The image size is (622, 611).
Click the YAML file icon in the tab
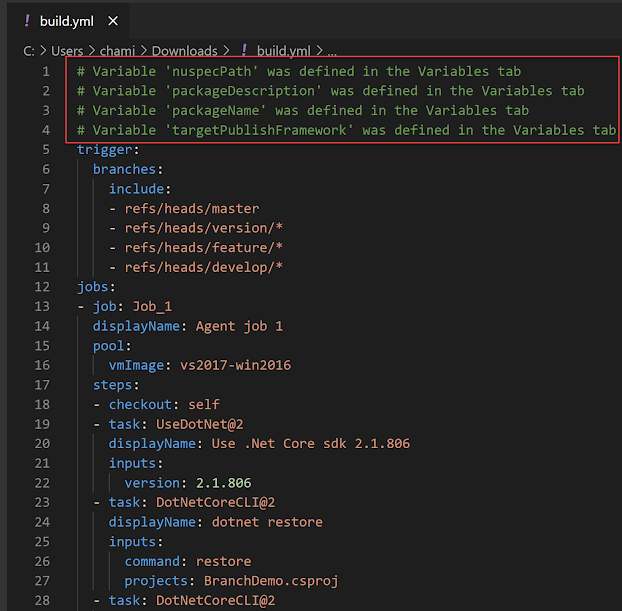tap(27, 21)
